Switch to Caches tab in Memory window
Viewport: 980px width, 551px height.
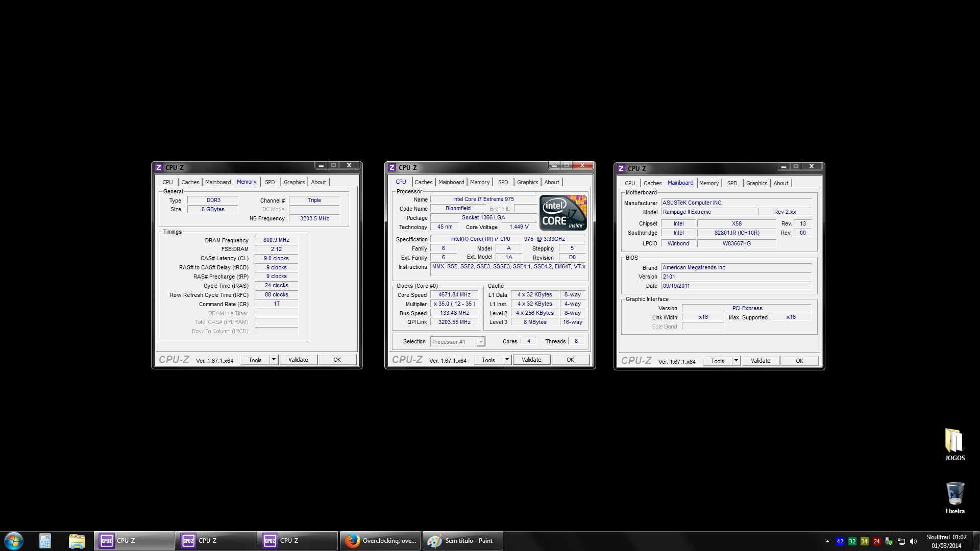click(190, 182)
